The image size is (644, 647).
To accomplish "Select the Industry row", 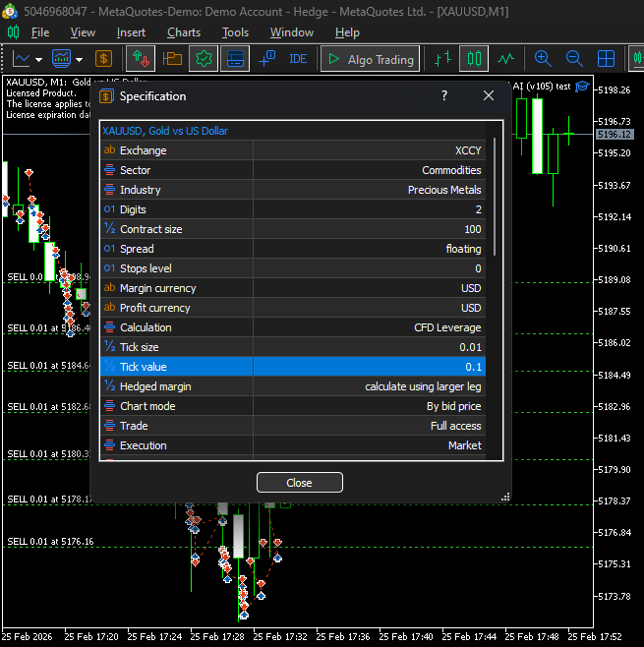I will point(293,190).
